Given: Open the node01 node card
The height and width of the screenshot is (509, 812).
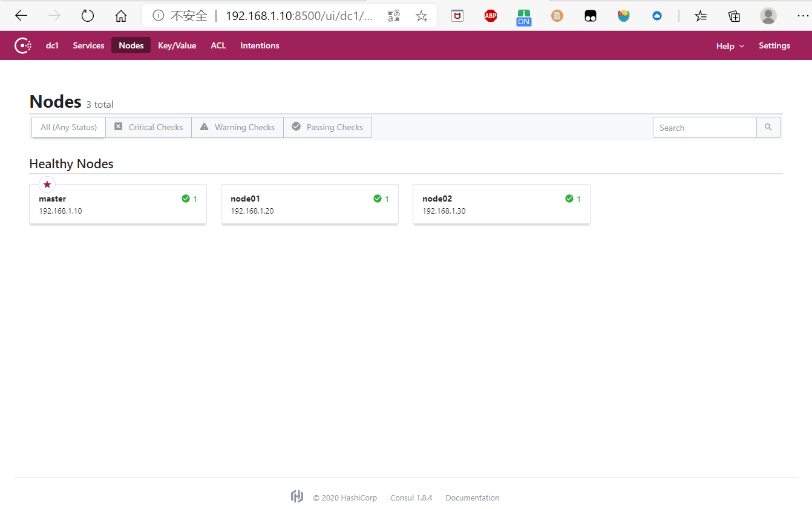Looking at the screenshot, I should pyautogui.click(x=310, y=205).
